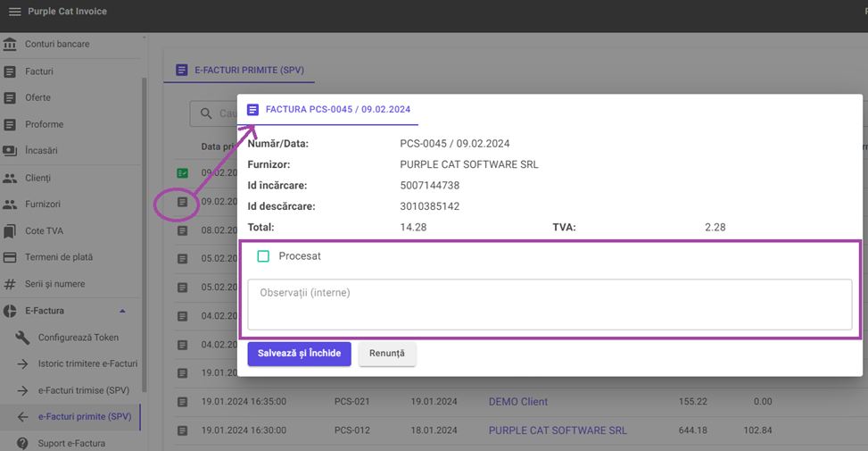
Task: Open details icon of first 04.02 row
Action: click(x=182, y=316)
